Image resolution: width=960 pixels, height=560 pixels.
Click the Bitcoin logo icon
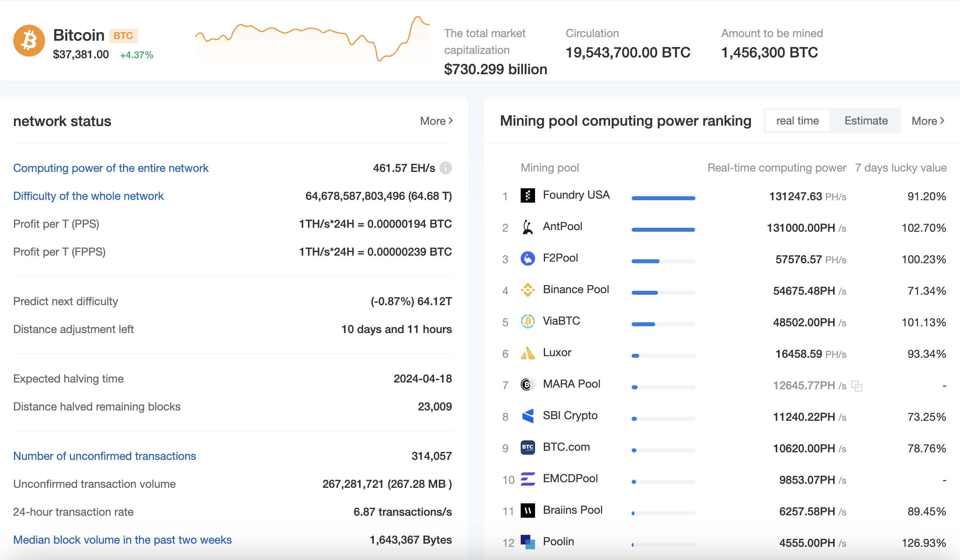tap(29, 41)
